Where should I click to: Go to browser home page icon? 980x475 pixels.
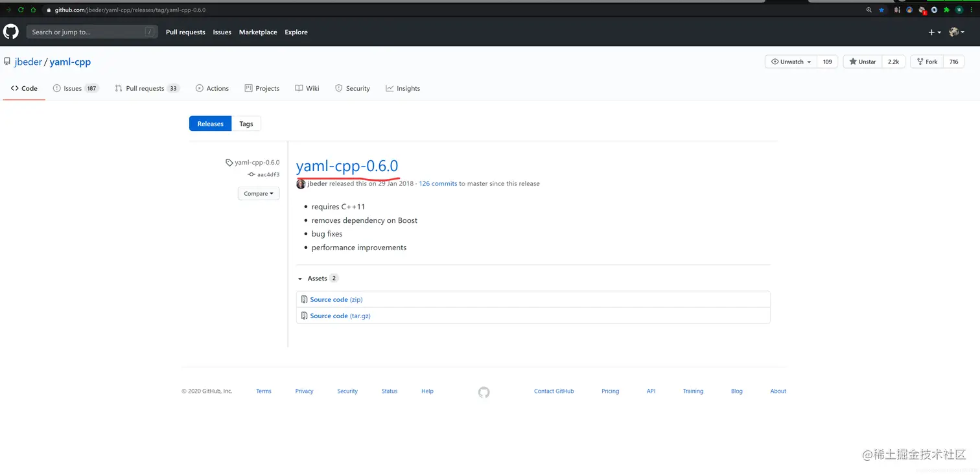pyautogui.click(x=33, y=10)
